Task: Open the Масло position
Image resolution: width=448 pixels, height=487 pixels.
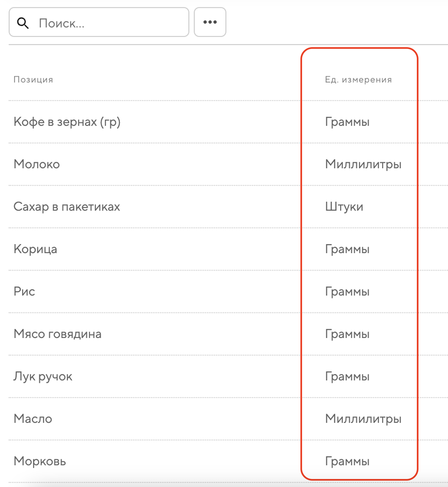Action: pos(33,419)
